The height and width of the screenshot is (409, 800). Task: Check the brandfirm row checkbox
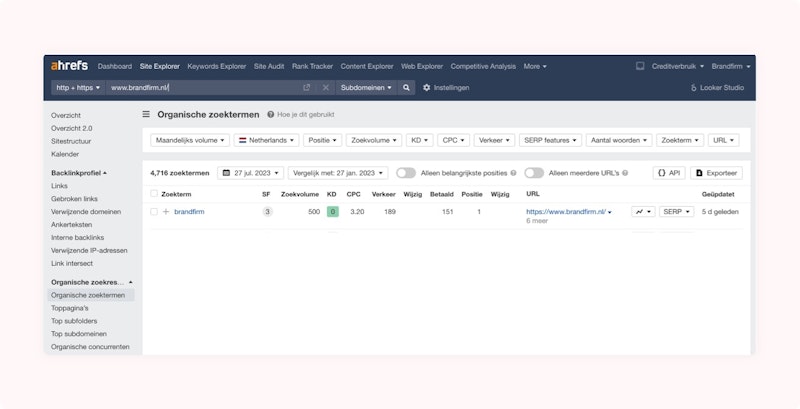tap(154, 212)
